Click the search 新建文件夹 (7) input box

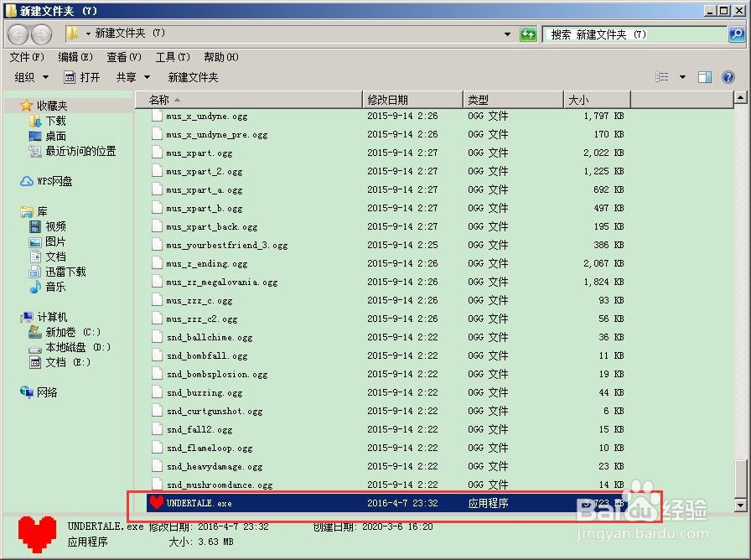634,34
